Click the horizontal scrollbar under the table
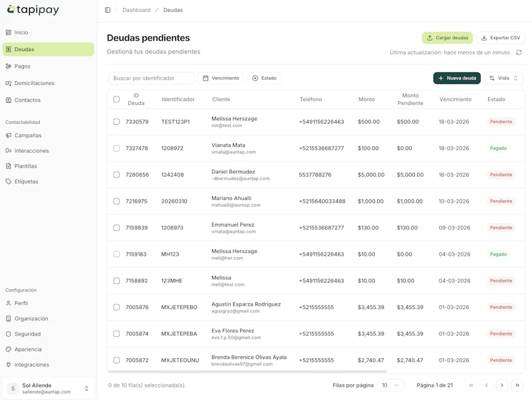 [247, 371]
